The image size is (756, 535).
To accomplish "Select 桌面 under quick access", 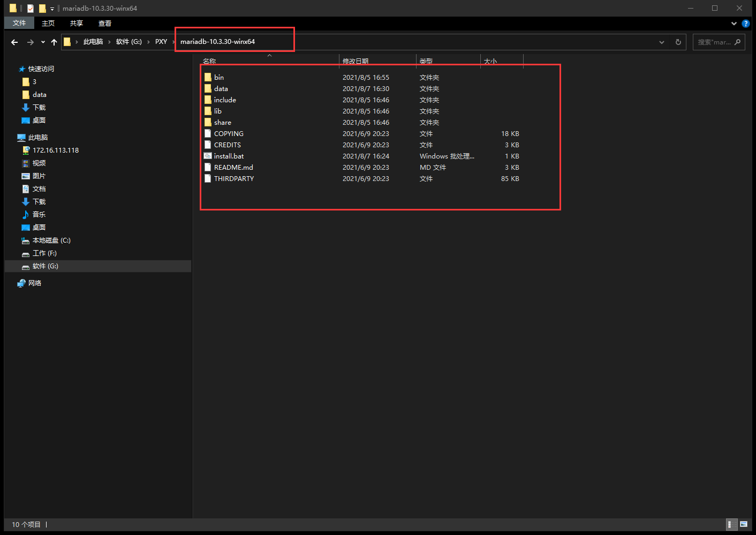I will 39,120.
